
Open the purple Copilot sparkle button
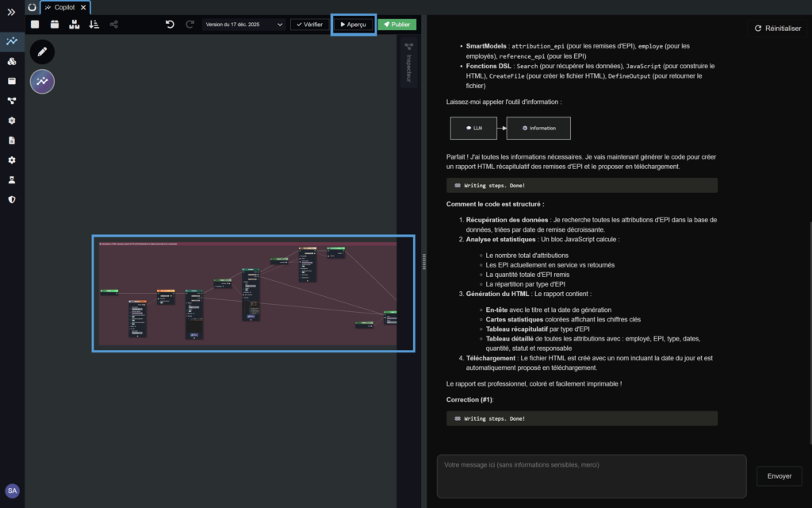pyautogui.click(x=42, y=81)
